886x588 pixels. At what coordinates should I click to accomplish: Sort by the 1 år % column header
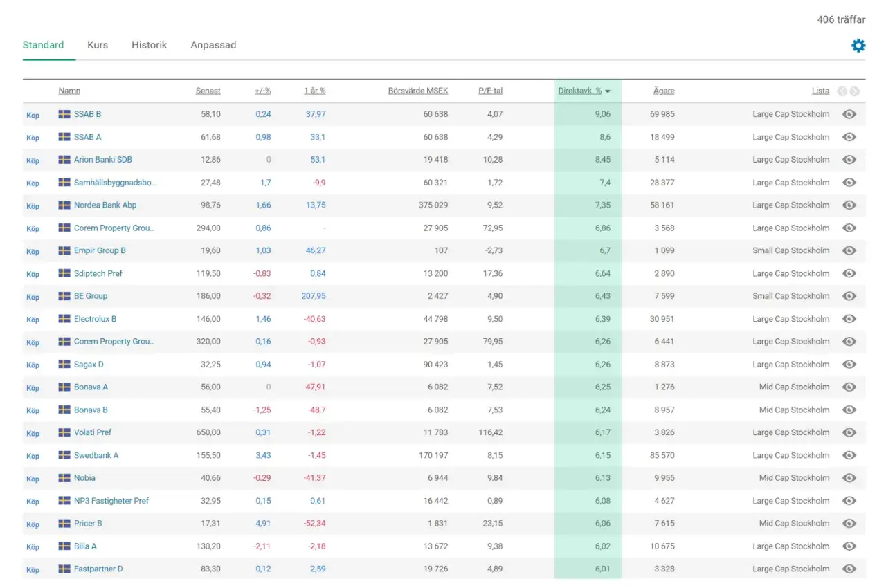[x=315, y=91]
